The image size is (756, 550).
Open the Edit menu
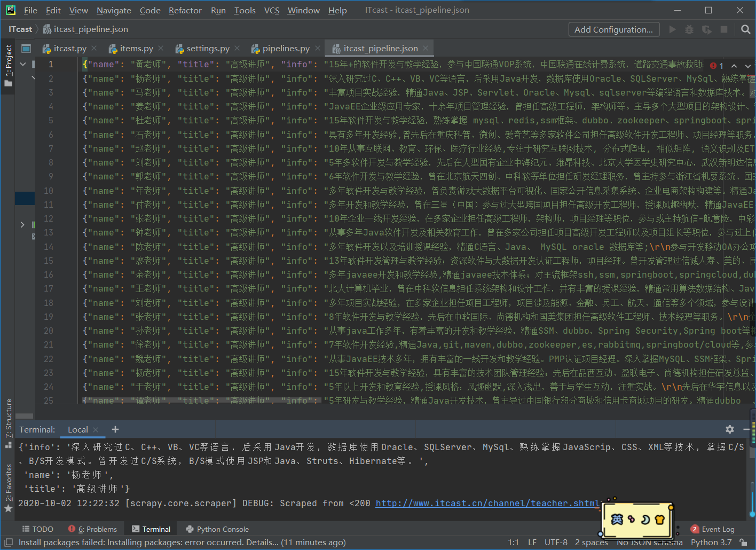pos(53,10)
